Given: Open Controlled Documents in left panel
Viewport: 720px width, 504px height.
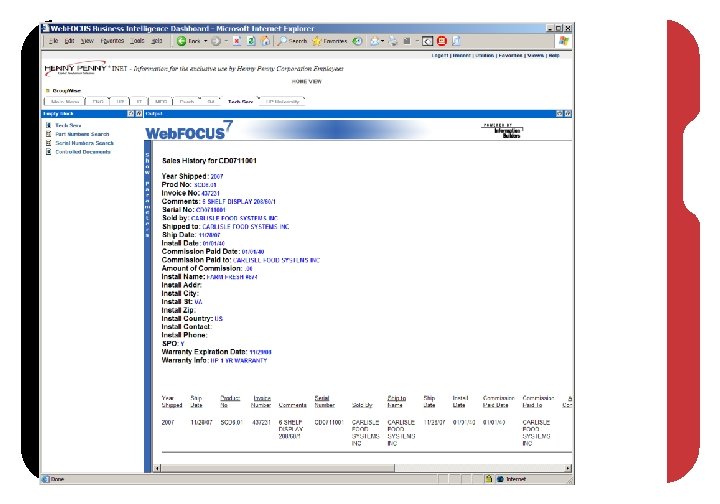Looking at the screenshot, I should click(83, 151).
